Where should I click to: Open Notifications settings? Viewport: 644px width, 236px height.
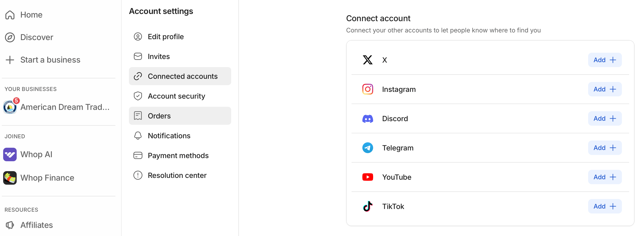pyautogui.click(x=180, y=136)
